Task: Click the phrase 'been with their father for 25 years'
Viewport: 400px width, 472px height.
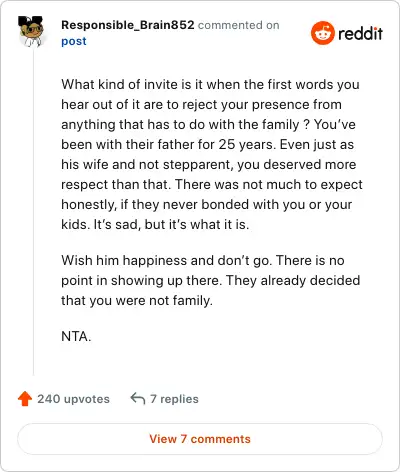Action: click(169, 144)
